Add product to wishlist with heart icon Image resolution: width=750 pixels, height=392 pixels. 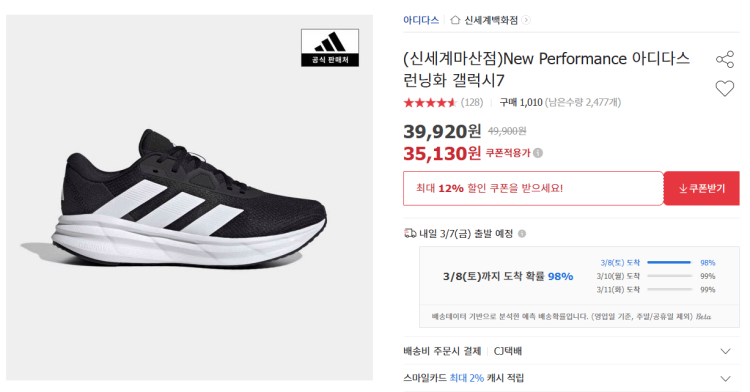click(725, 88)
